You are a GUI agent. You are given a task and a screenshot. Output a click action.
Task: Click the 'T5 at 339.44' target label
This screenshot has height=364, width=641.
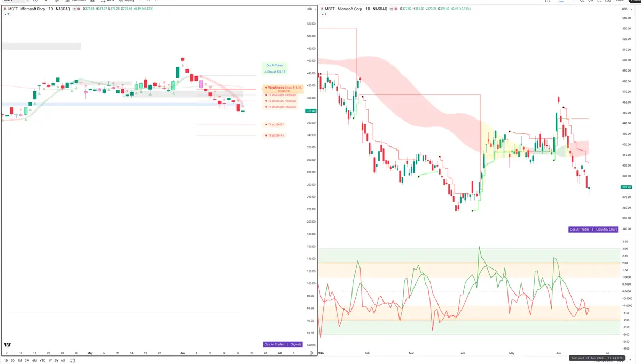pyautogui.click(x=275, y=136)
